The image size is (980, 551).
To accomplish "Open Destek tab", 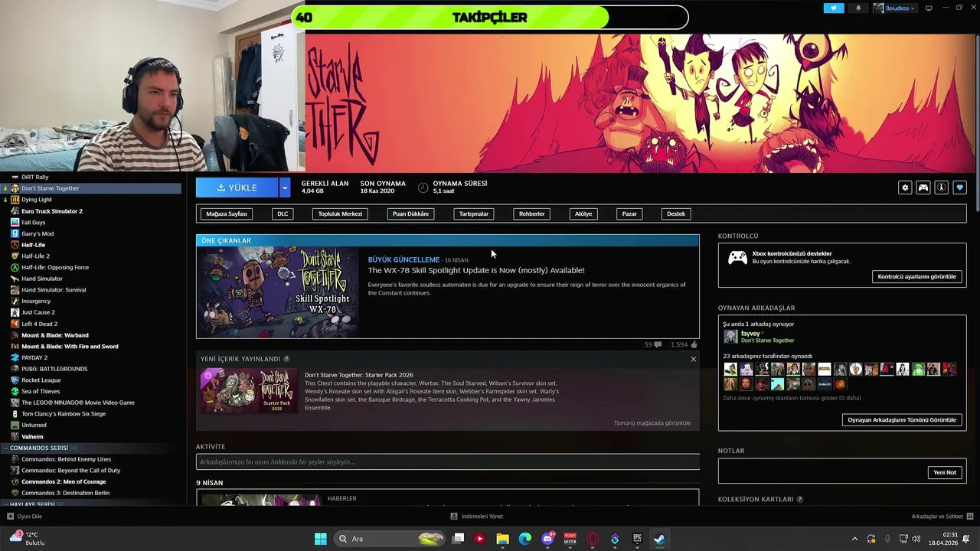I will tap(676, 214).
